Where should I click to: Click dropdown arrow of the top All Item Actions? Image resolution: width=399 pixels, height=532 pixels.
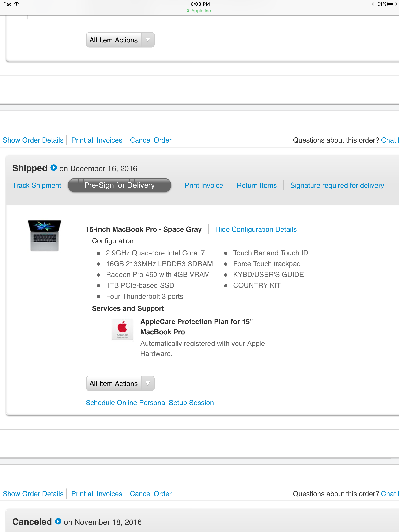148,40
